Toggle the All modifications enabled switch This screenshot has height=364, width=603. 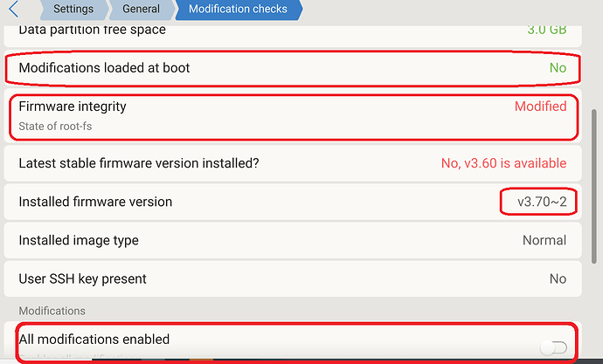pos(552,347)
